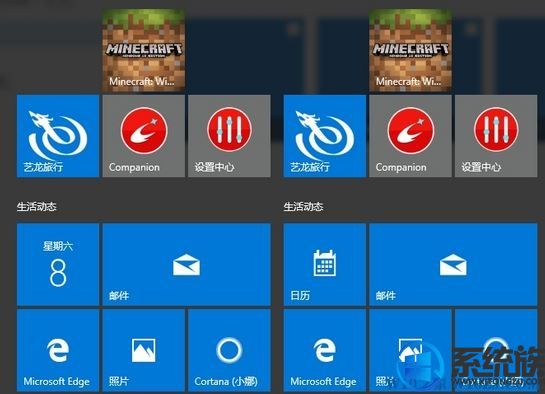Launch Microsoft Edge tile in the left menu
The height and width of the screenshot is (394, 545).
[x=58, y=351]
